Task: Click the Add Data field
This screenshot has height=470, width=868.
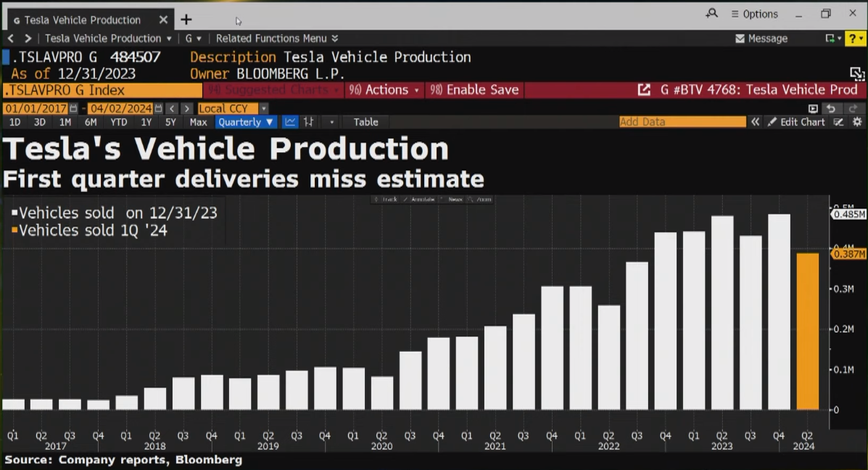Action: (682, 122)
